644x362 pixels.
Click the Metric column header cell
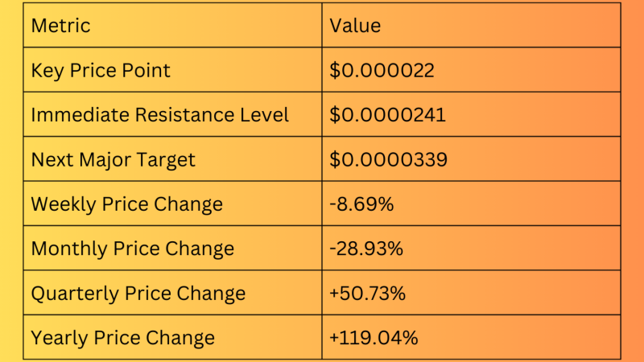pyautogui.click(x=61, y=26)
